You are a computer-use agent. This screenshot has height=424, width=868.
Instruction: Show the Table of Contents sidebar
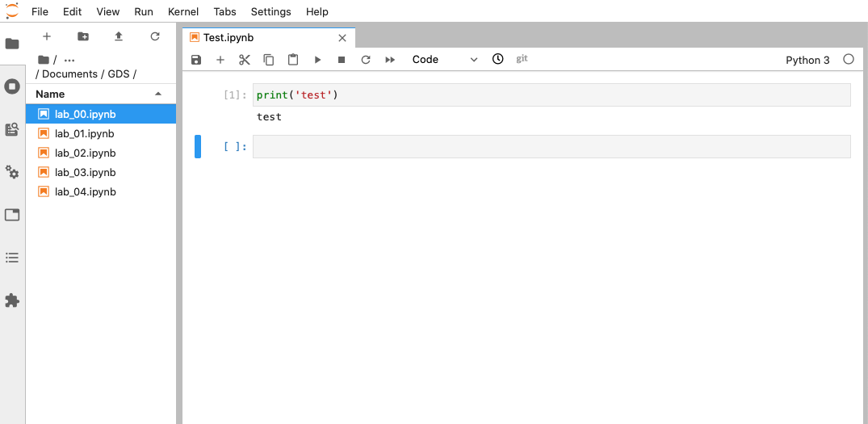[x=12, y=258]
